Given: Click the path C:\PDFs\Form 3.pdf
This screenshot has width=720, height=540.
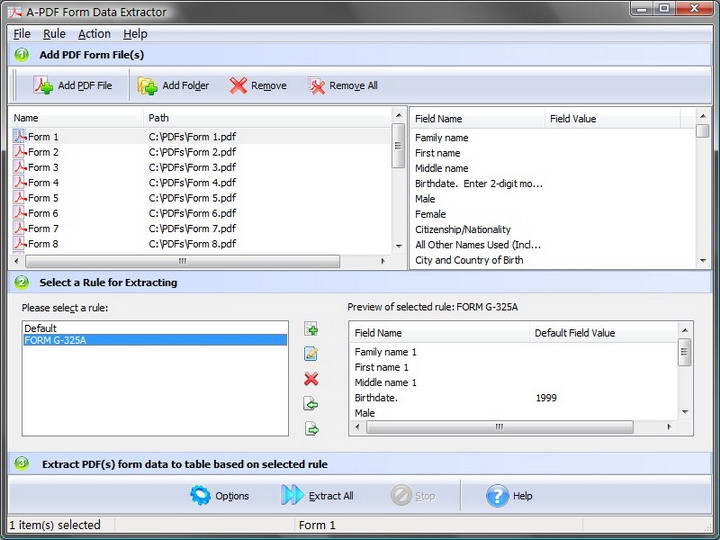Looking at the screenshot, I should point(192,167).
